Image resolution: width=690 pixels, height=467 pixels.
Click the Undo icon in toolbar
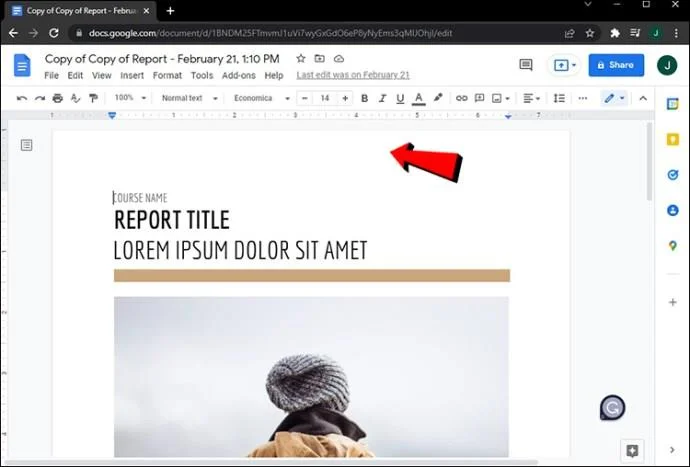(x=22, y=98)
